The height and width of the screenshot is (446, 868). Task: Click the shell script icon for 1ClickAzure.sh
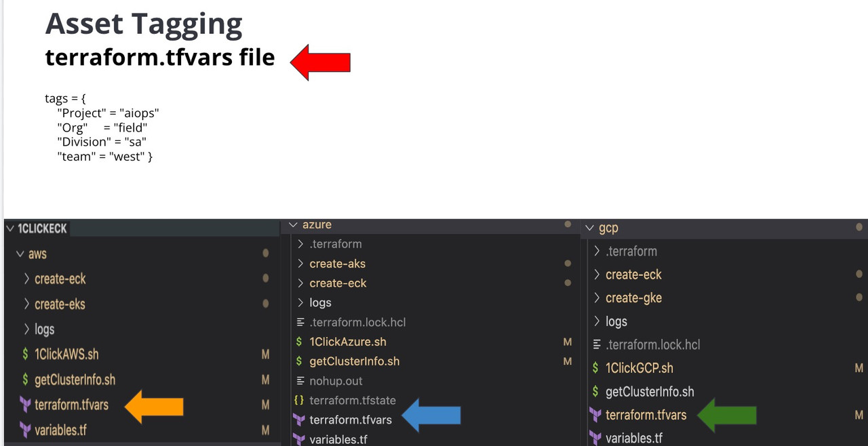coord(299,342)
